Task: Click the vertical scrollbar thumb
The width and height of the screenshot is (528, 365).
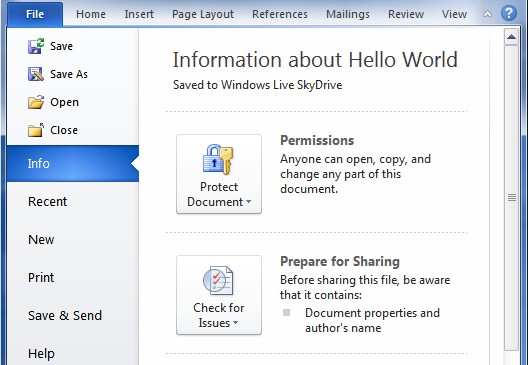Action: (512, 198)
